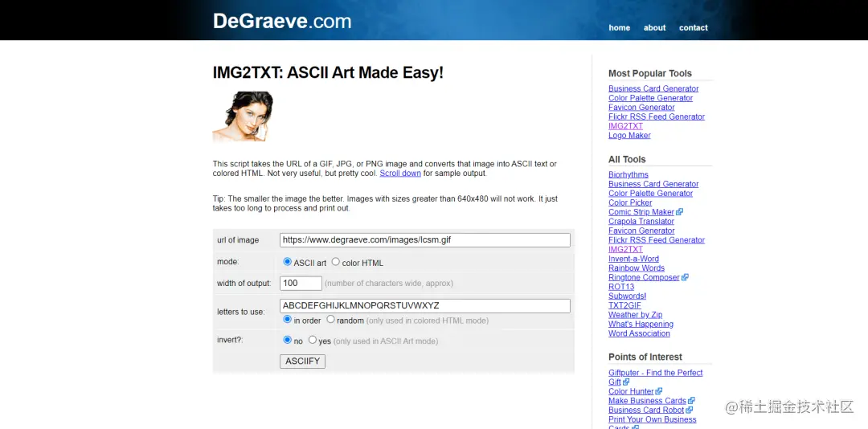Go to the home page

[620, 27]
